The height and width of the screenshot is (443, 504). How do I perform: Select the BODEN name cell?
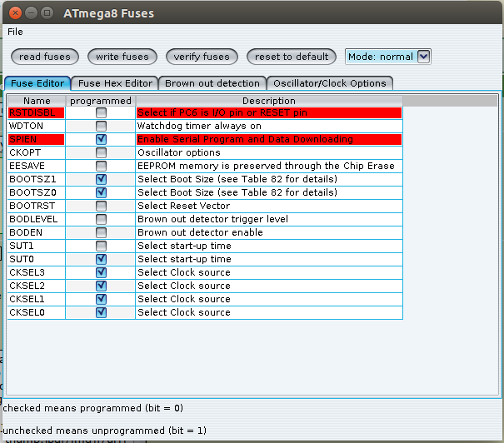pyautogui.click(x=37, y=232)
